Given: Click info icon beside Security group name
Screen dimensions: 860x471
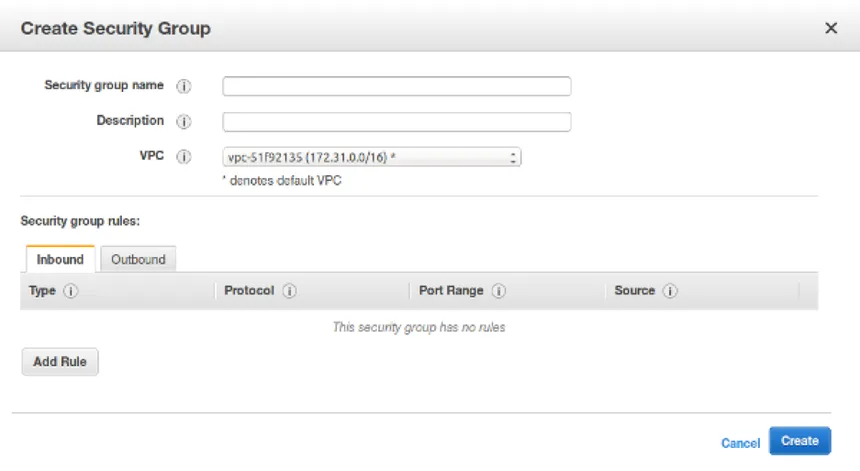Looking at the screenshot, I should pos(184,86).
